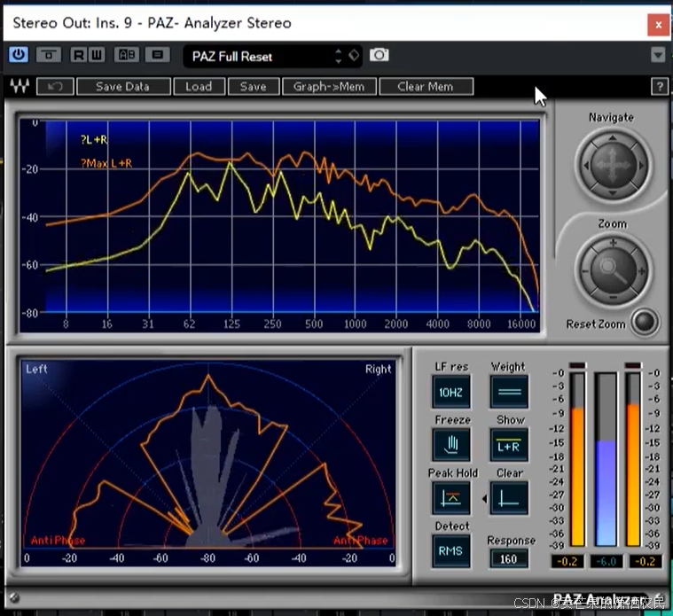Take a snapshot with the camera icon
673x616 pixels.
[x=379, y=55]
